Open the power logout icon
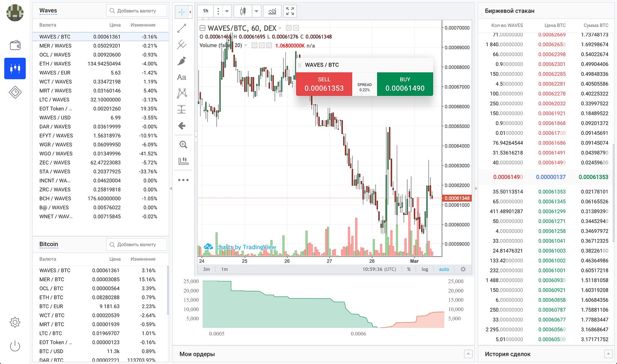Image resolution: width=617 pixels, height=364 pixels. 15,346
